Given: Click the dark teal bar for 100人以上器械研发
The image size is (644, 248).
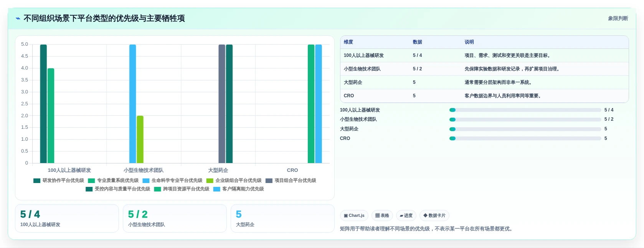Looking at the screenshot, I should (43, 104).
